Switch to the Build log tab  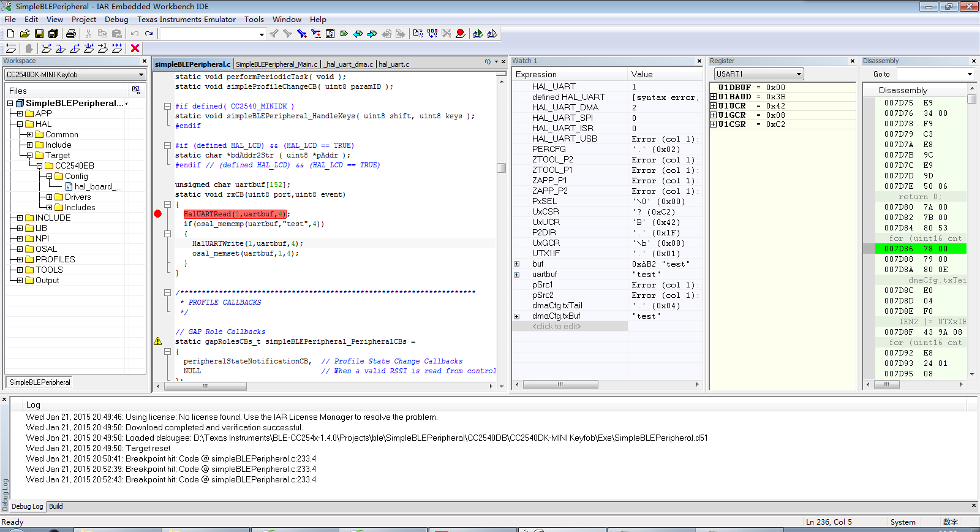(x=56, y=506)
